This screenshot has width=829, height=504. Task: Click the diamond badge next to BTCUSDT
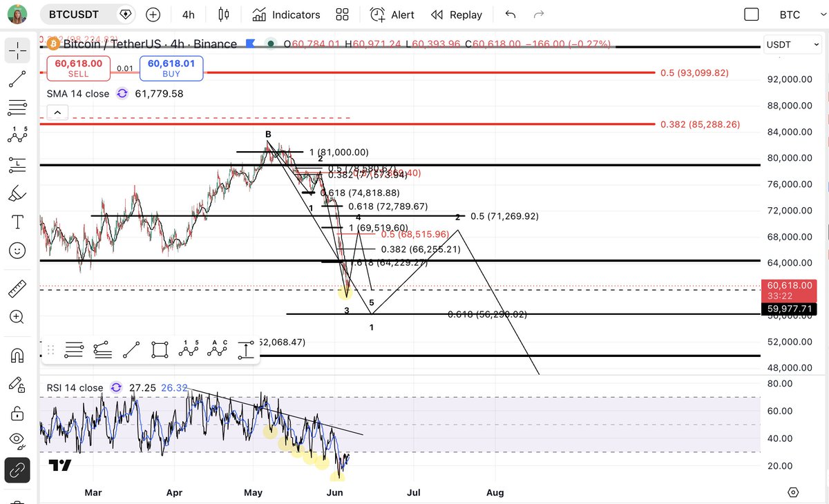pos(125,14)
